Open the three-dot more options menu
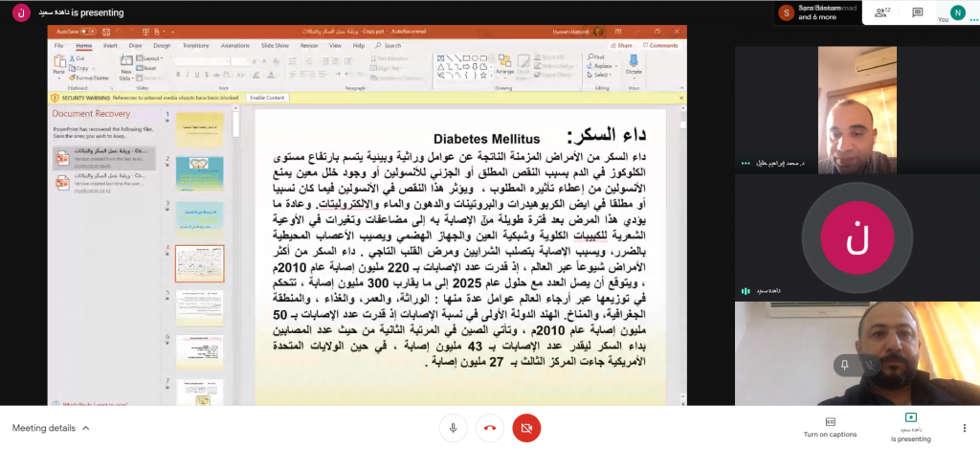The image size is (980, 450). pos(964,428)
